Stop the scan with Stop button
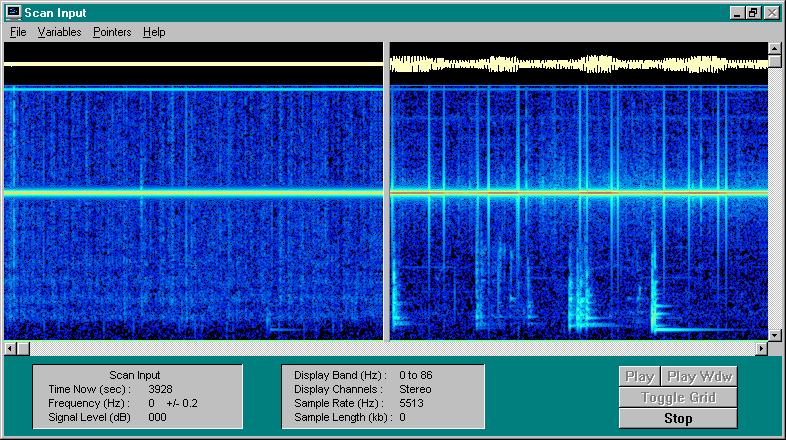Screen dimensions: 786x440 678,418
